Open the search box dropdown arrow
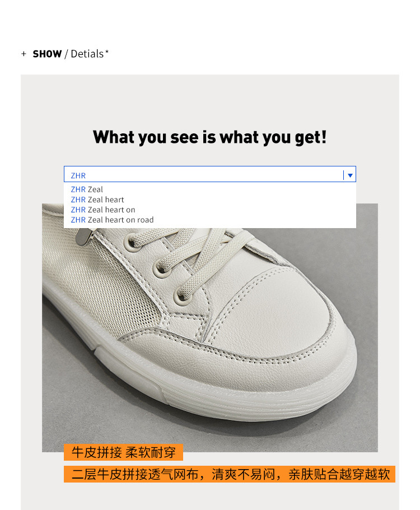 click(350, 175)
